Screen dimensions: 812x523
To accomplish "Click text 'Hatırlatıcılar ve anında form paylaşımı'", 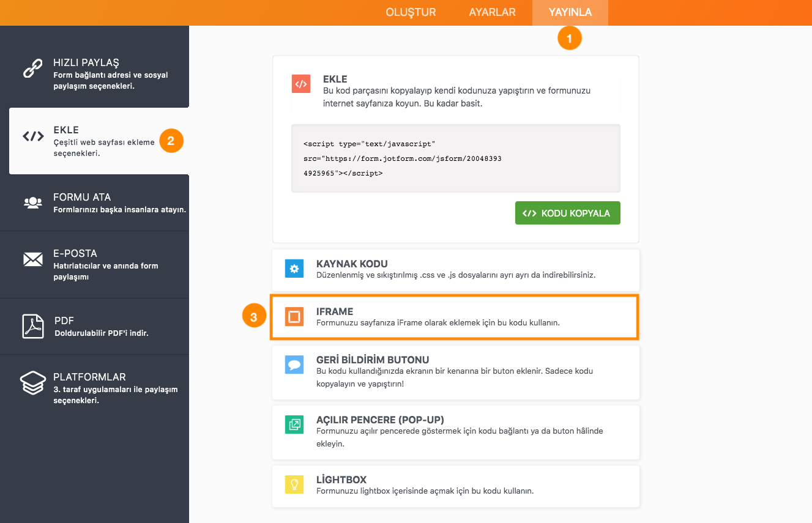I will (x=106, y=272).
